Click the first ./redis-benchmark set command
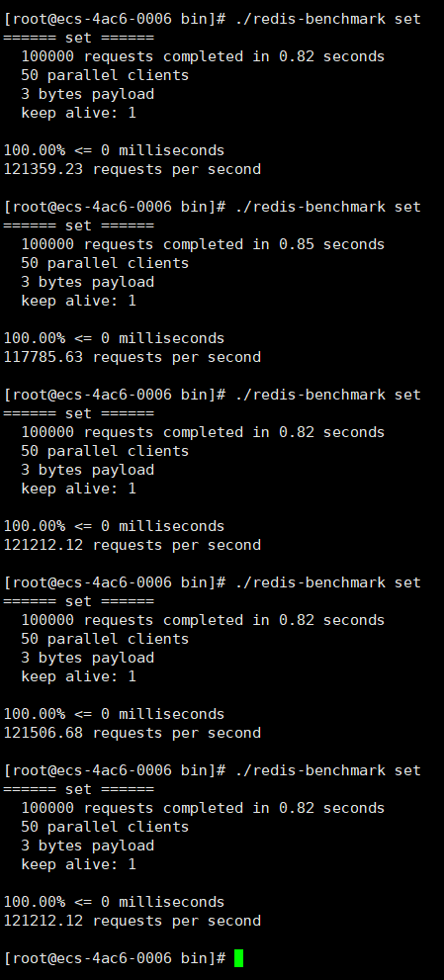This screenshot has width=444, height=980. click(327, 20)
